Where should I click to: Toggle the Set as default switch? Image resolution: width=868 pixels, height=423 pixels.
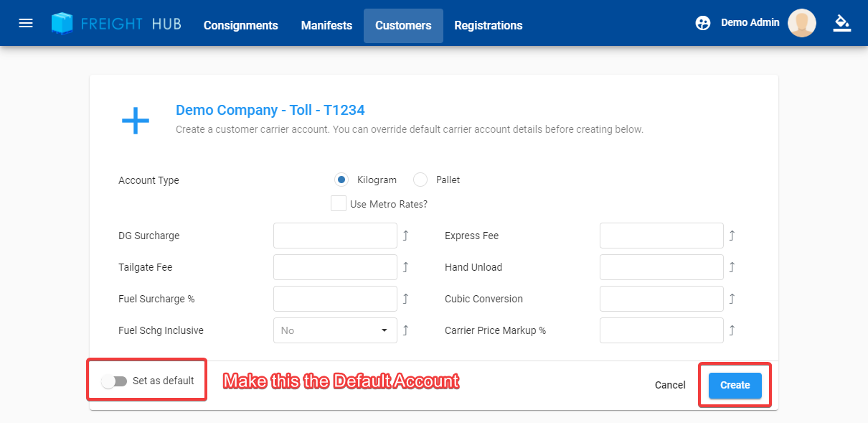click(x=114, y=381)
